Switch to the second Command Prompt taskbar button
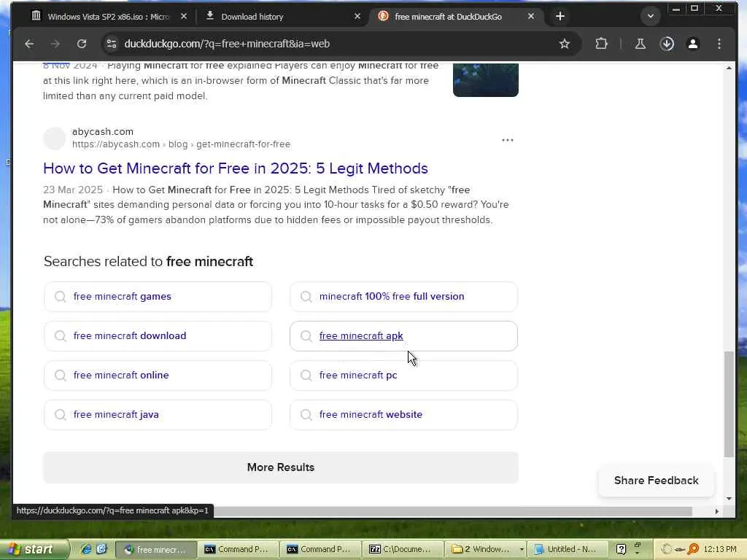The width and height of the screenshot is (747, 560). pyautogui.click(x=321, y=550)
